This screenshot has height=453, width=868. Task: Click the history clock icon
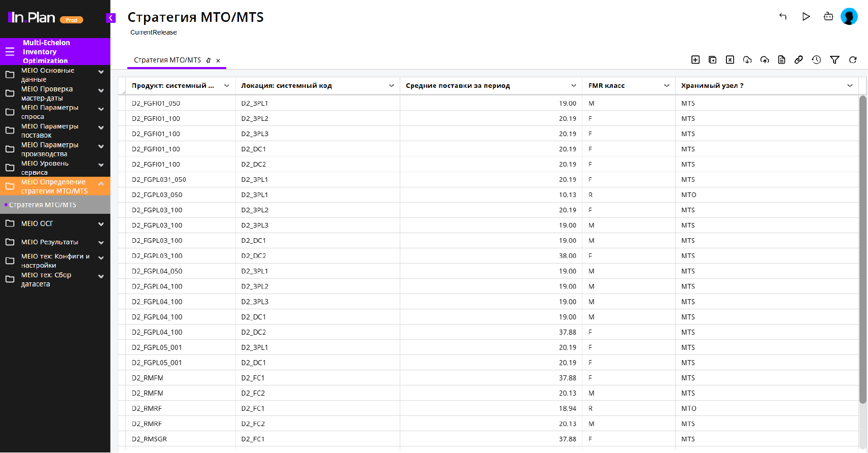click(816, 60)
